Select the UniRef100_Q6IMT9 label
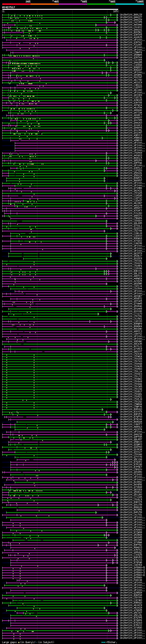Screen dimensions: 146x644 (131, 254)
